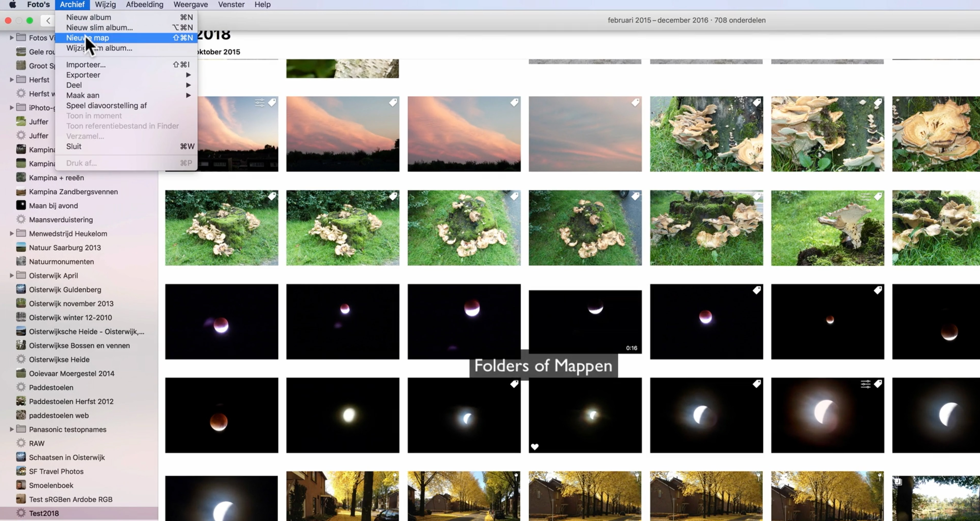
Task: Select the moon photo with the heart badge
Action: pos(585,415)
